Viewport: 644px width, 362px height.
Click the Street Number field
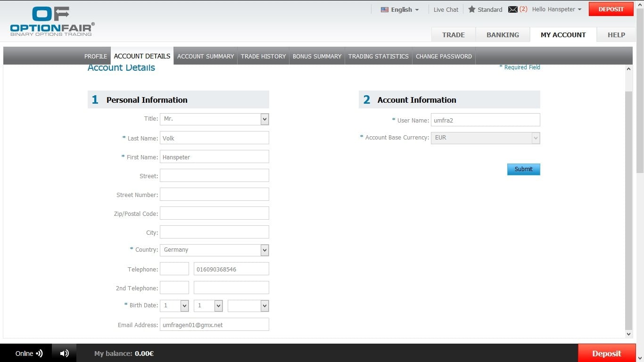point(215,194)
